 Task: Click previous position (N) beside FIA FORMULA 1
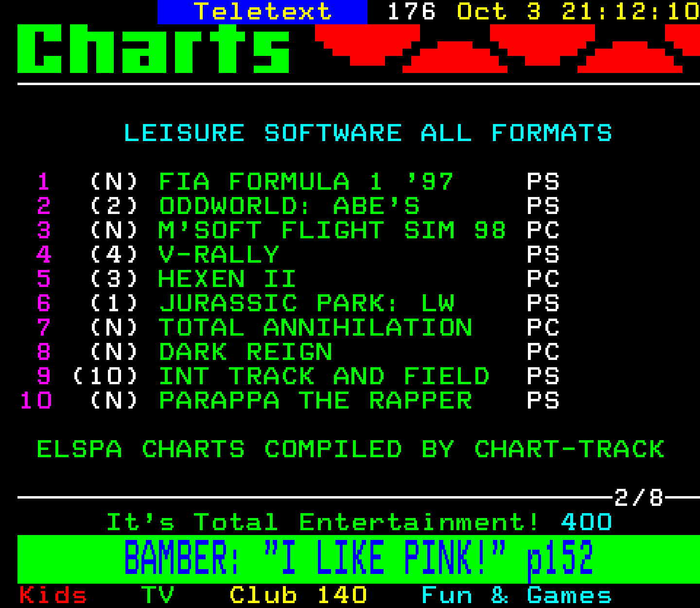[x=114, y=182]
